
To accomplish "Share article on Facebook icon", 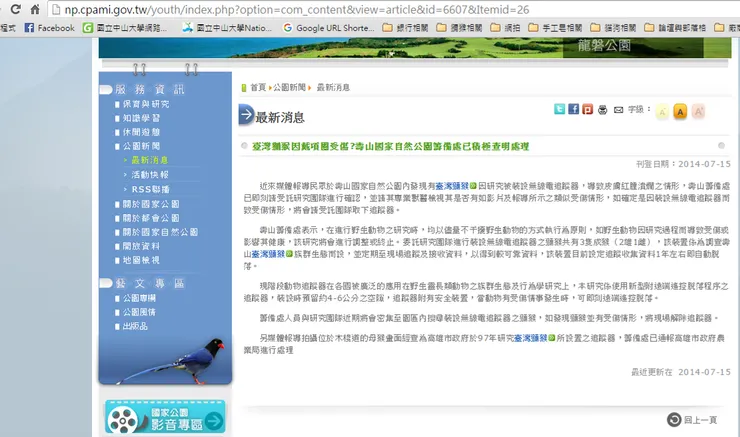I will point(573,109).
